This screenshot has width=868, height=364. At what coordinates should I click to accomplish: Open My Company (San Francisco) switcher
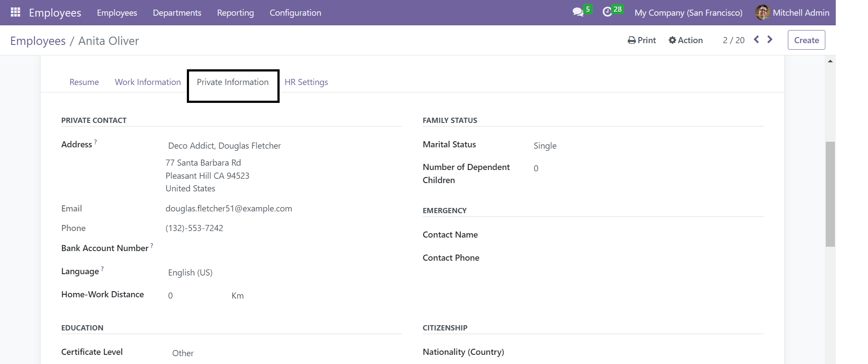click(x=688, y=13)
